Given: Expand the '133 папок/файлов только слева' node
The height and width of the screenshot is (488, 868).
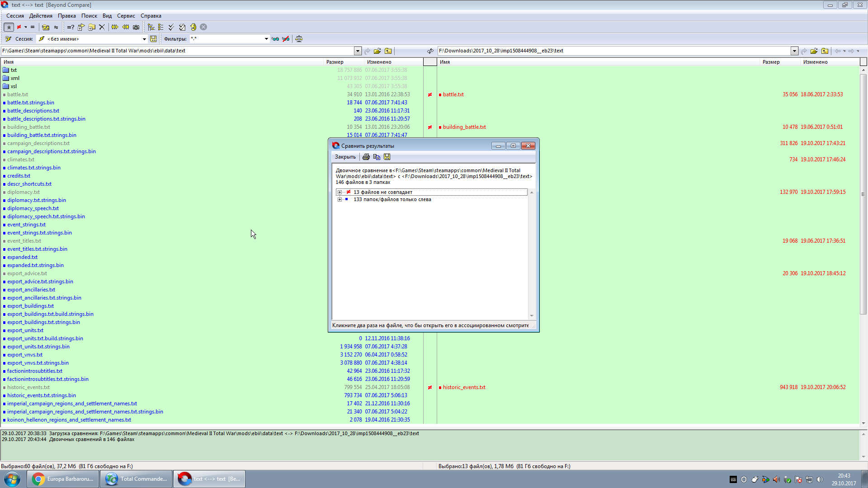Looking at the screenshot, I should 340,199.
